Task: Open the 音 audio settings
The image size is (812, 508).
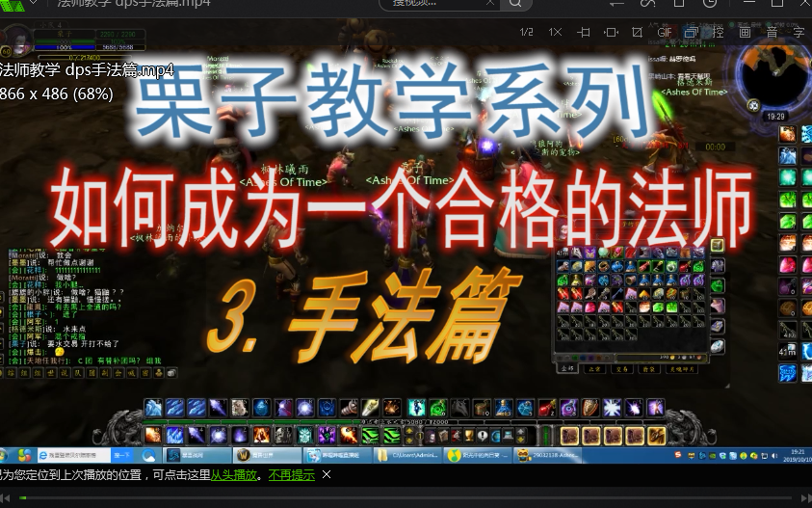Action: click(x=772, y=32)
